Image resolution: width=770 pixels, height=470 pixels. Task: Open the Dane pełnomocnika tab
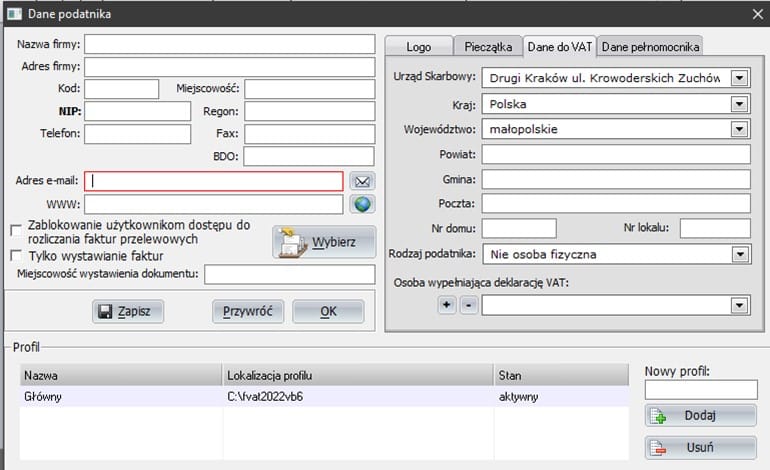(x=651, y=47)
